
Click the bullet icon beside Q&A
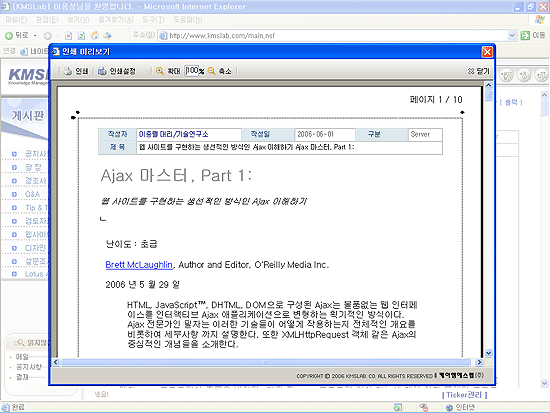pyautogui.click(x=14, y=194)
